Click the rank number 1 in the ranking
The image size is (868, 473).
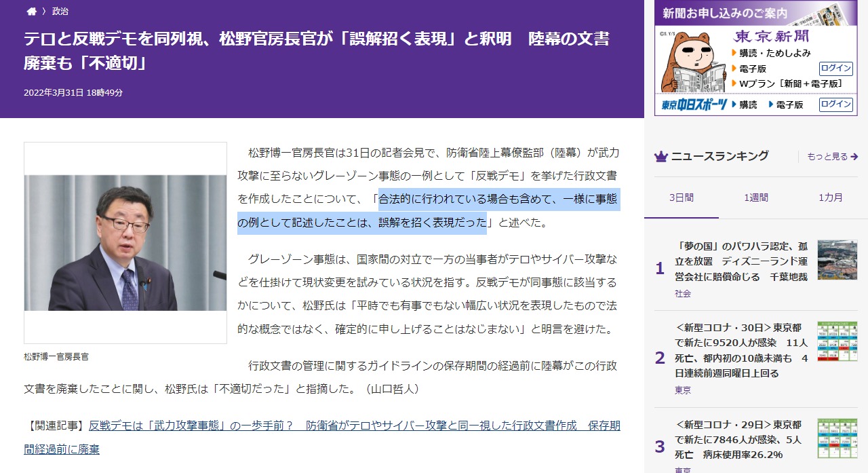tap(660, 269)
